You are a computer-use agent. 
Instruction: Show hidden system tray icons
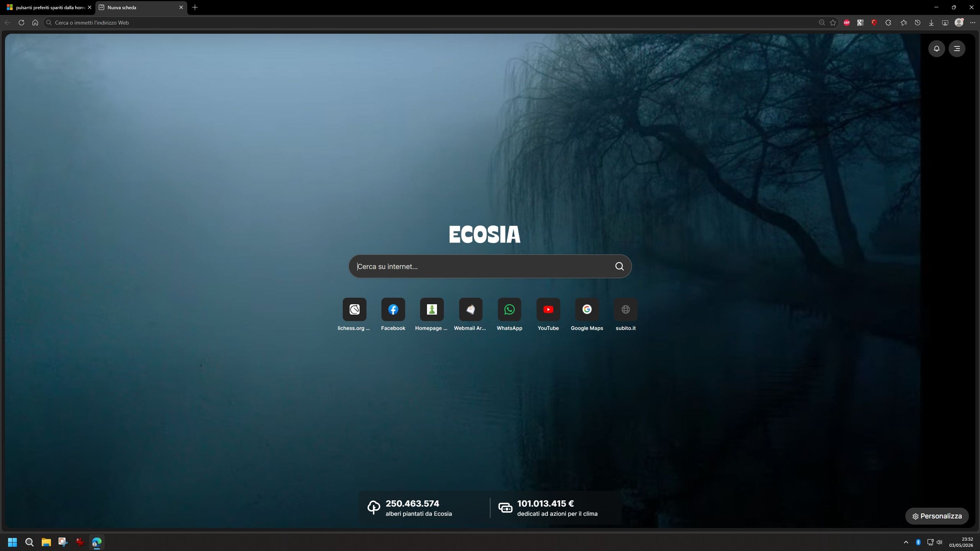pyautogui.click(x=906, y=542)
